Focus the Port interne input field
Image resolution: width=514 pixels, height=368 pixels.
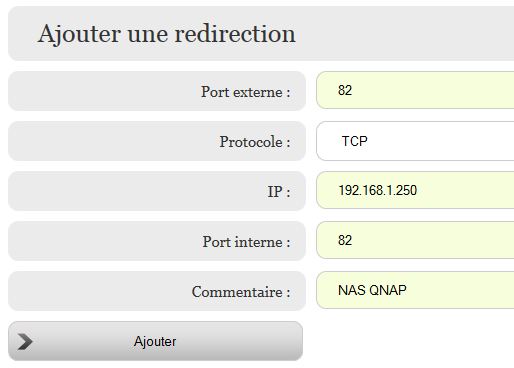click(415, 240)
